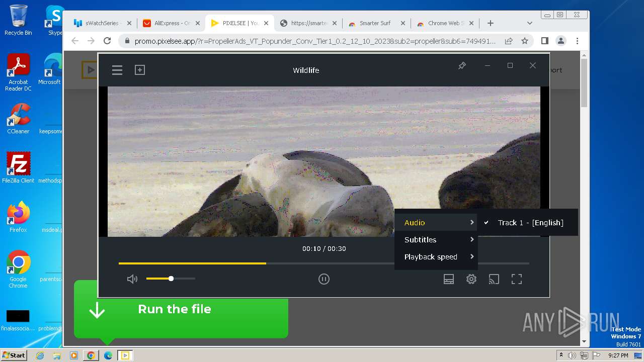The width and height of the screenshot is (644, 362).
Task: Reload the current page
Action: coord(107,41)
